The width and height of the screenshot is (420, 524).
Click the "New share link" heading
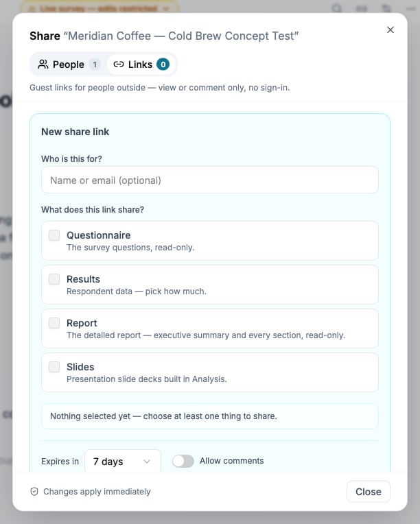(75, 132)
